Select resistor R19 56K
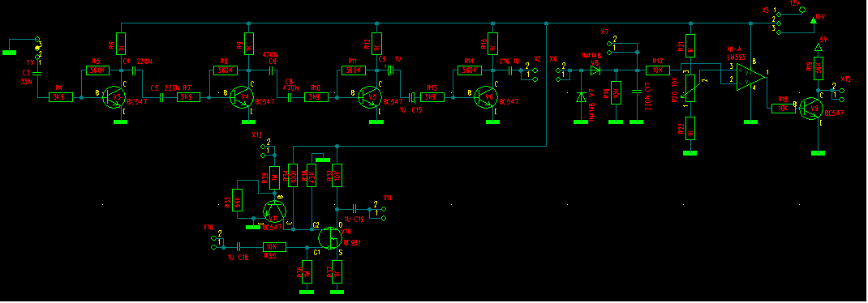The image size is (868, 303). click(x=818, y=69)
